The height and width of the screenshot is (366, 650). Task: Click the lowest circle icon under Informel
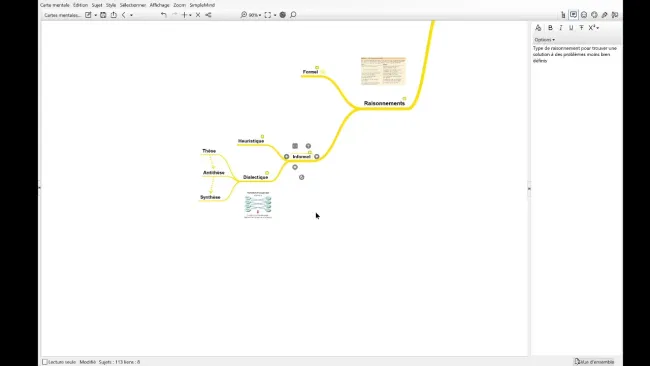point(301,177)
